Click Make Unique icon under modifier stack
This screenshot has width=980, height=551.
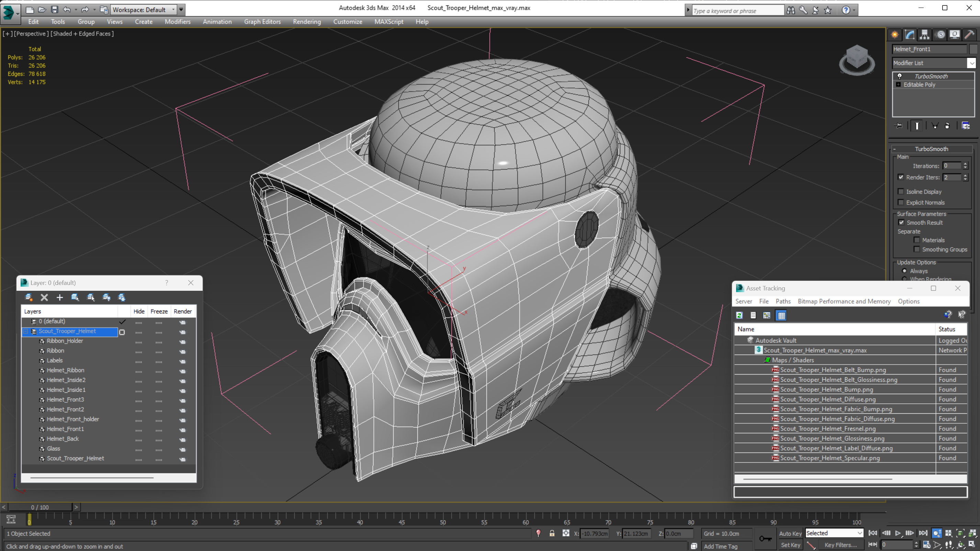point(934,126)
